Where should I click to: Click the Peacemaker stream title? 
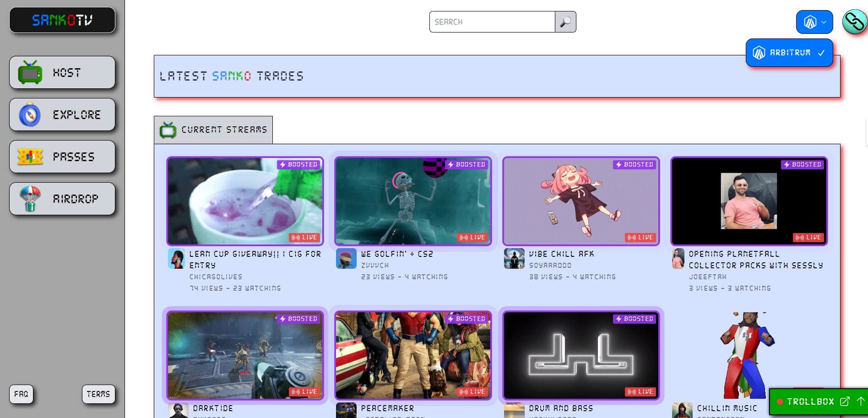tap(387, 408)
